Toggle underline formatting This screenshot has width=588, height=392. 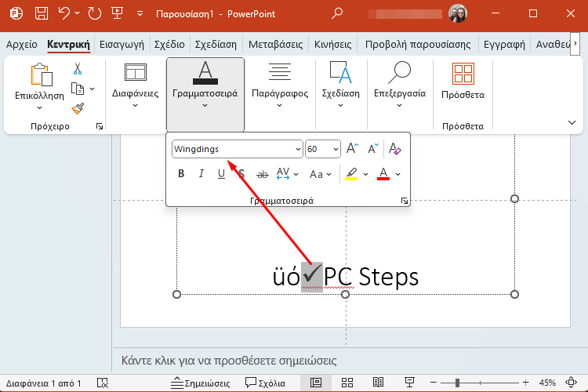221,173
